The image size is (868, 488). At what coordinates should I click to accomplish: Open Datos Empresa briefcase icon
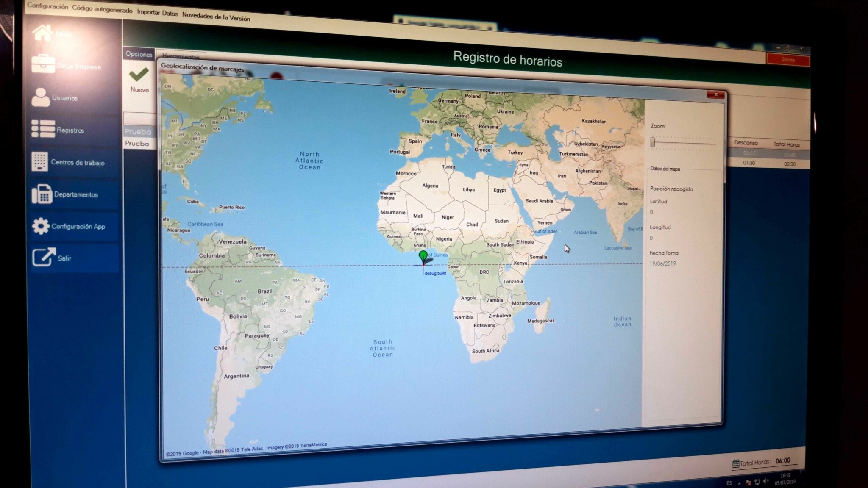coord(43,64)
